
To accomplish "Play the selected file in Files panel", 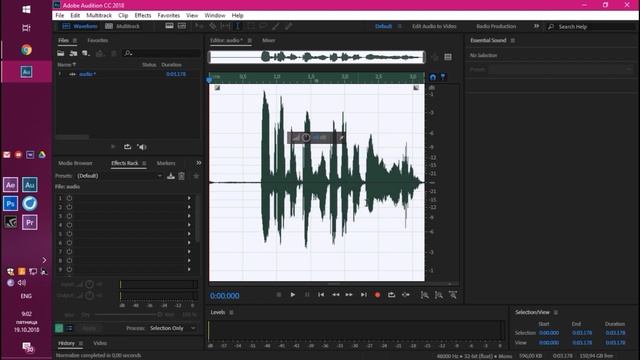I will click(x=113, y=147).
